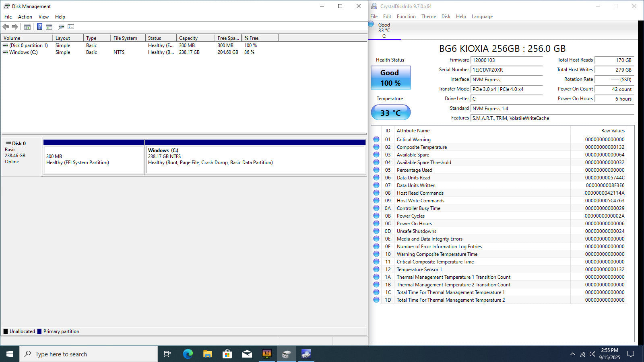644x362 pixels.
Task: Click the Attribute Name column header
Action: click(x=482, y=131)
